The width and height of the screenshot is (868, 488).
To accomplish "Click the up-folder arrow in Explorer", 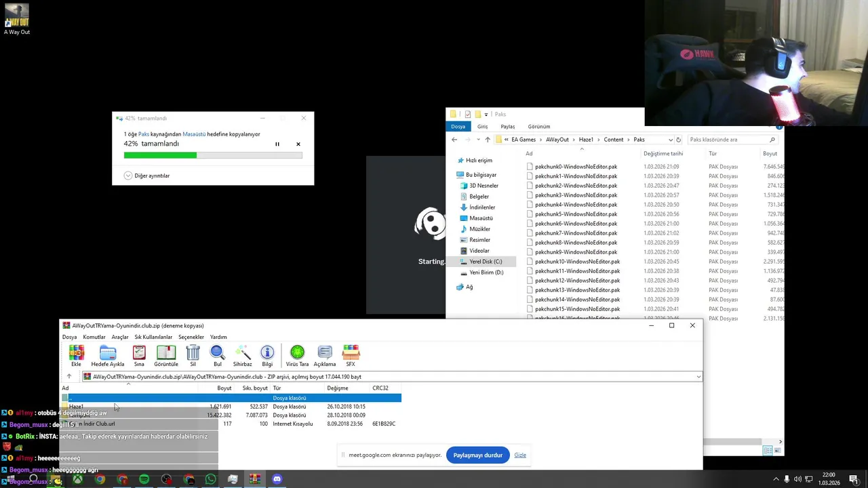I will click(x=487, y=140).
